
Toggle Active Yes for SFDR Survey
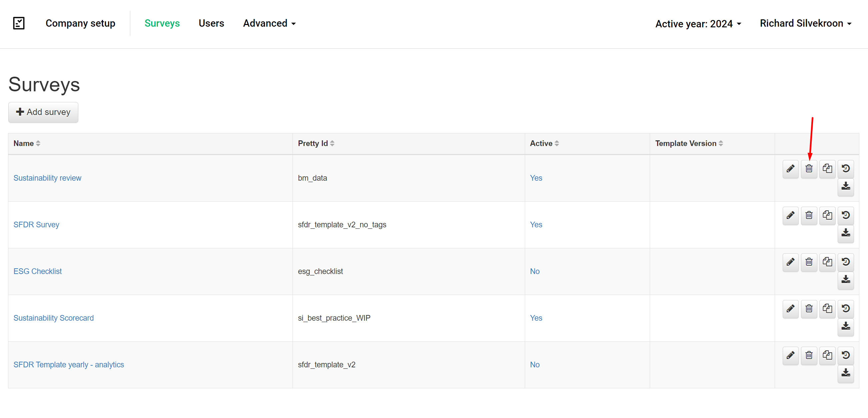click(536, 225)
